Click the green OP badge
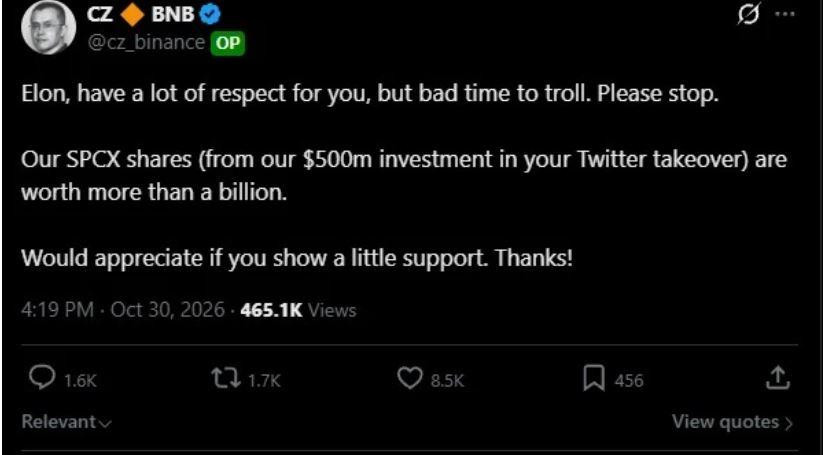 [228, 44]
